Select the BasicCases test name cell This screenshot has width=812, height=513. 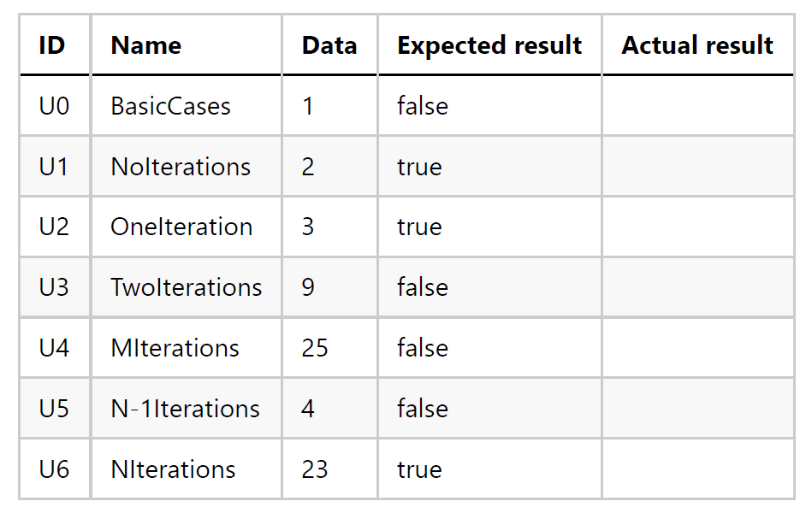[171, 106]
